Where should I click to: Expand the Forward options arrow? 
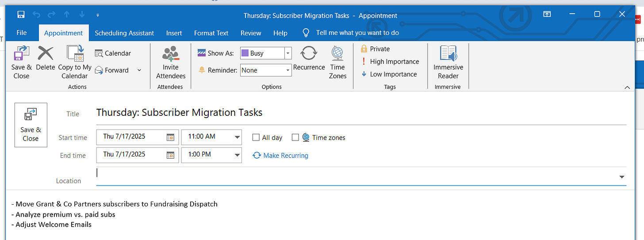tap(139, 70)
